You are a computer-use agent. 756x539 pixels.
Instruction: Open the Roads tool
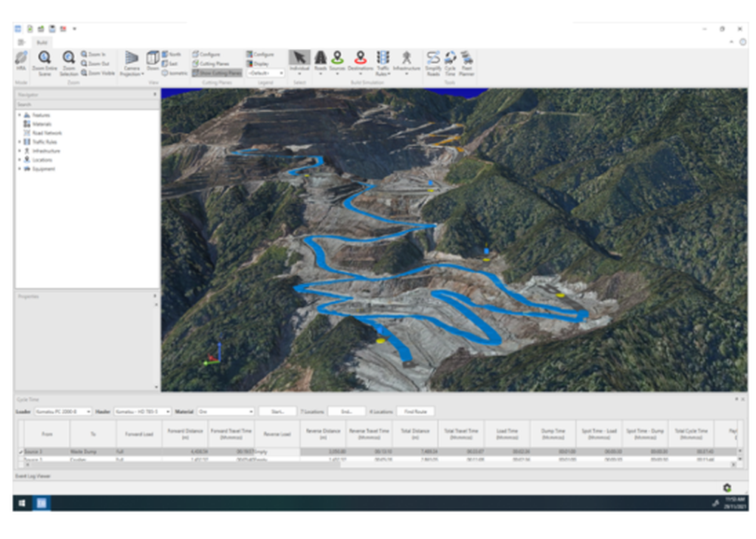coord(321,62)
